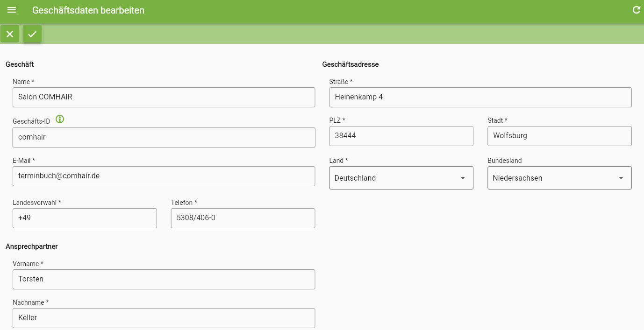This screenshot has height=330, width=644.
Task: Open the Land dropdown showing Deutschland
Action: 401,178
